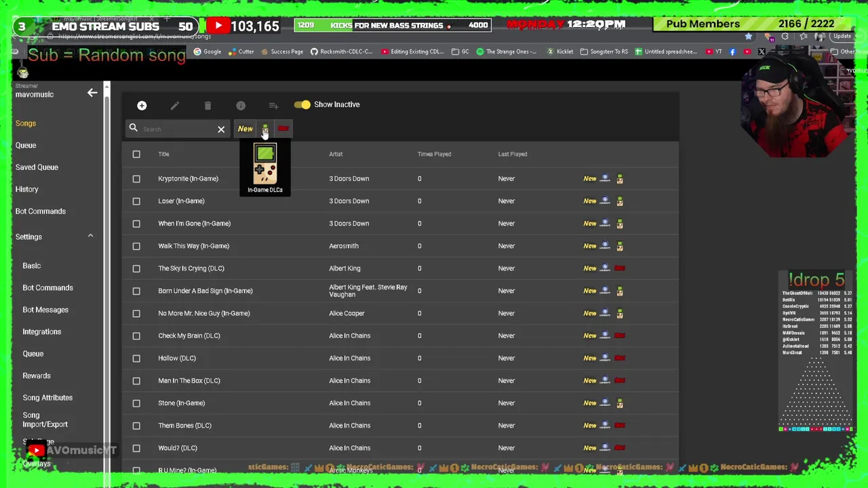Open the Songs sidebar page
This screenshot has width=868, height=488.
[x=26, y=123]
